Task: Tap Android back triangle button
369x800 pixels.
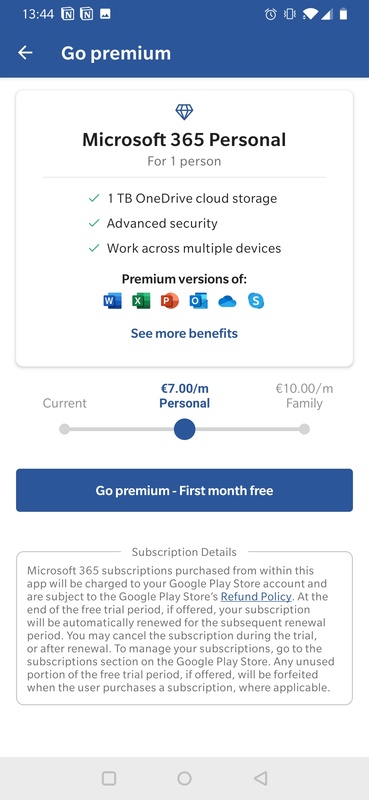Action: pyautogui.click(x=260, y=778)
